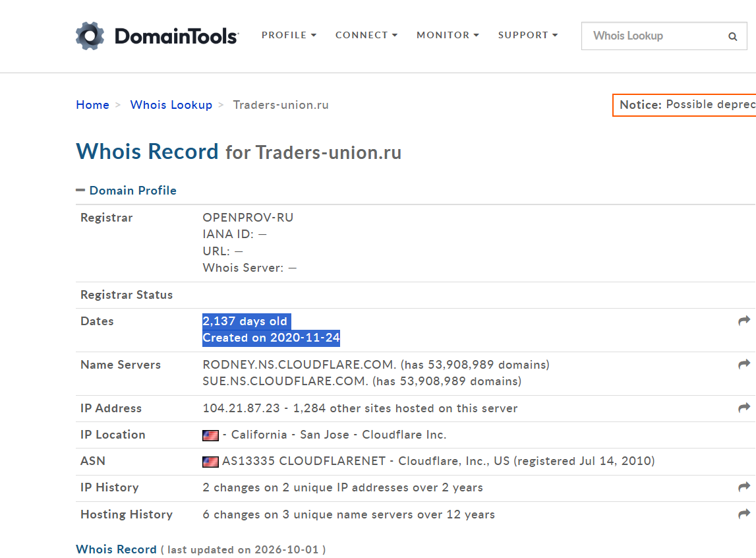Image resolution: width=756 pixels, height=558 pixels.
Task: Click the DomainTools wordmark
Action: pos(177,36)
